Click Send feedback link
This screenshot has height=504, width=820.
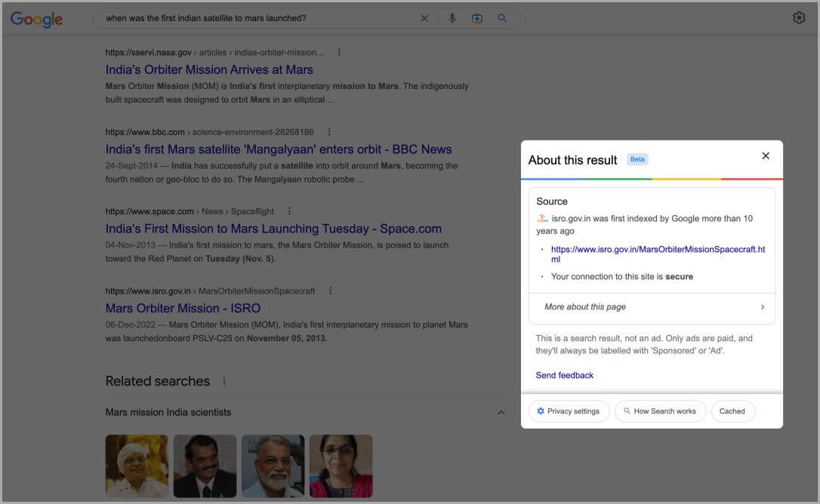(x=564, y=375)
